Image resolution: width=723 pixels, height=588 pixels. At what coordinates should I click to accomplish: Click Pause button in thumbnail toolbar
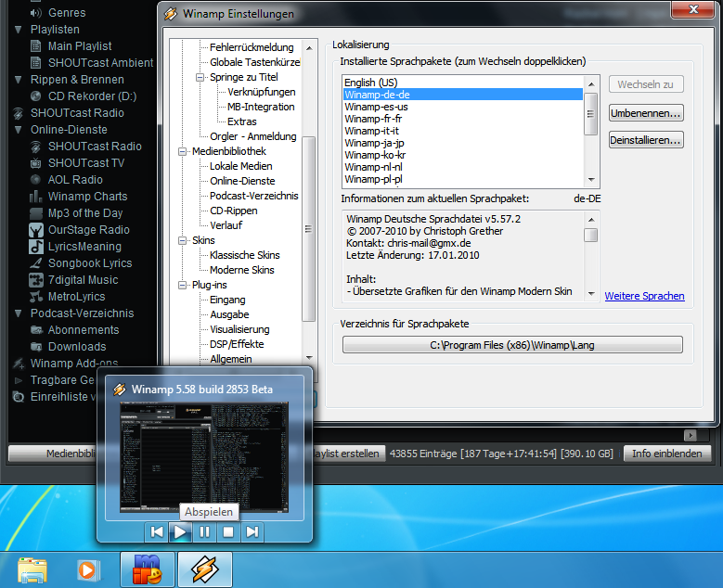204,531
